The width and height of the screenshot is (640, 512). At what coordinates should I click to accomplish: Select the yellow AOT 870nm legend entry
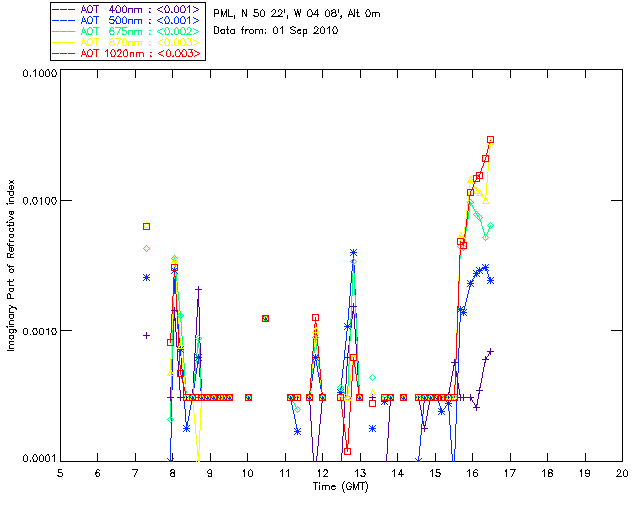point(127,42)
